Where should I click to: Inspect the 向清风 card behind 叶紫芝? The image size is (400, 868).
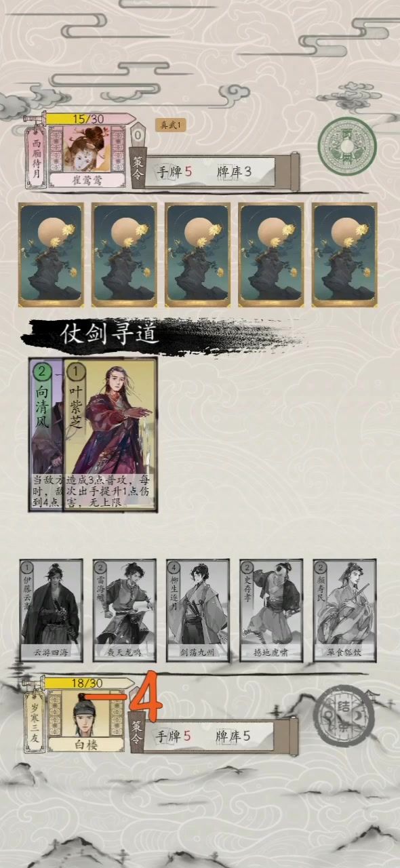[45, 435]
